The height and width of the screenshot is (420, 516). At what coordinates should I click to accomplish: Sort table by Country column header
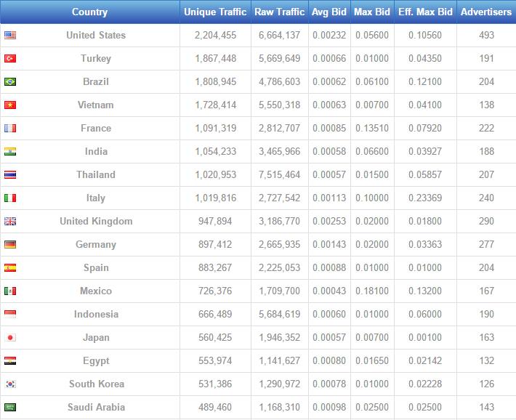pyautogui.click(x=90, y=12)
